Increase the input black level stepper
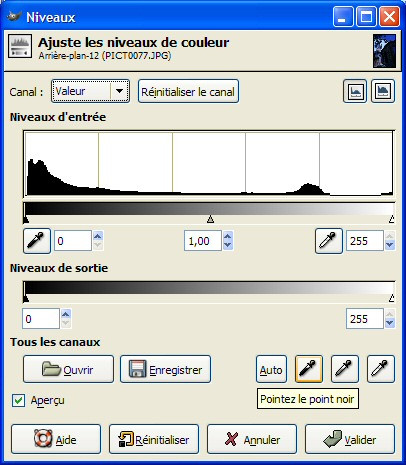The width and height of the screenshot is (406, 465). [x=98, y=236]
